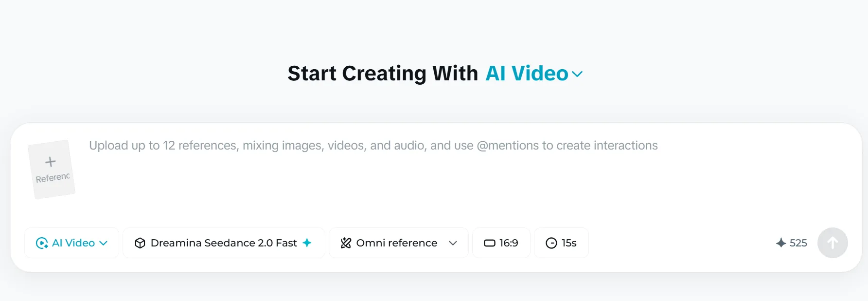Change the 15s duration setting
868x301 pixels.
tap(561, 243)
